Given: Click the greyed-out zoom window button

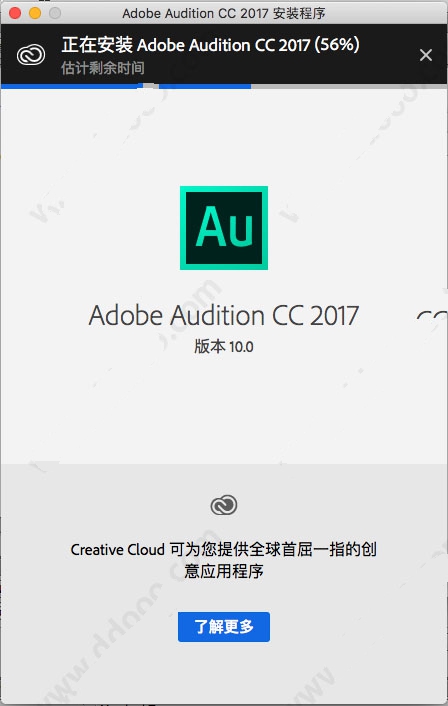Looking at the screenshot, I should click(55, 13).
